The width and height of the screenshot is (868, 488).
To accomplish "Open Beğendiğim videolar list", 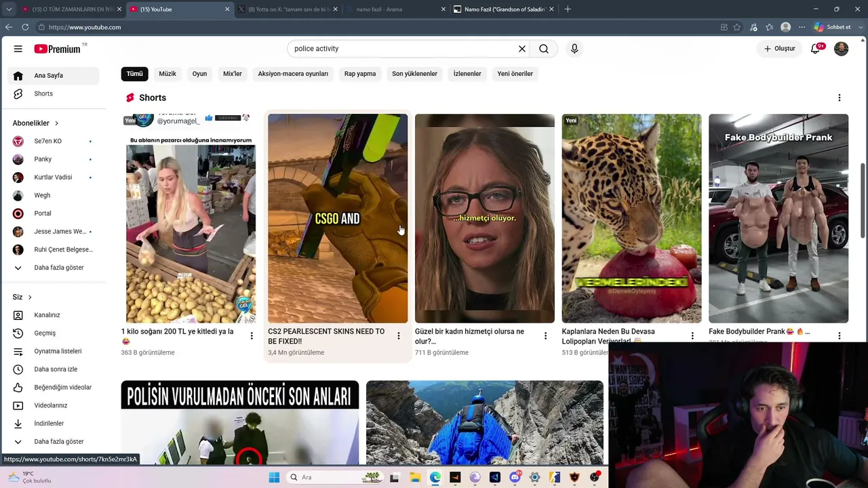I will tap(53, 387).
